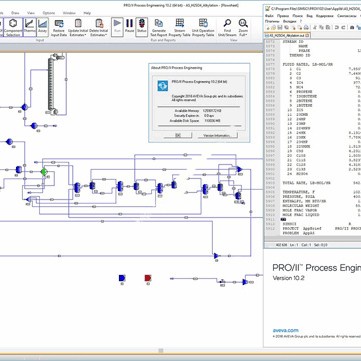The width and height of the screenshot is (361, 361).
Task: Open Zoom Full dropdown
Action: coord(243,27)
